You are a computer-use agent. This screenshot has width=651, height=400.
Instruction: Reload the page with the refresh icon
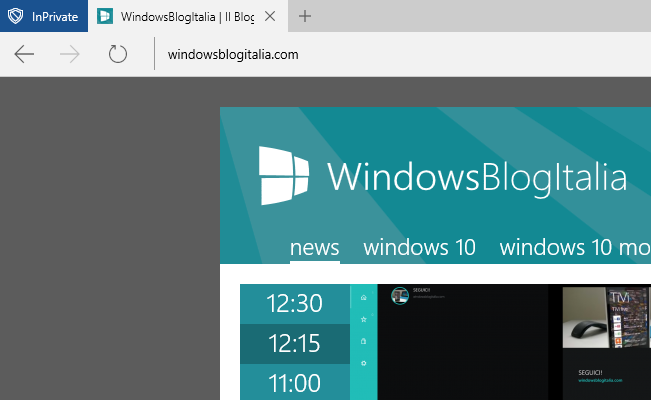click(x=118, y=54)
